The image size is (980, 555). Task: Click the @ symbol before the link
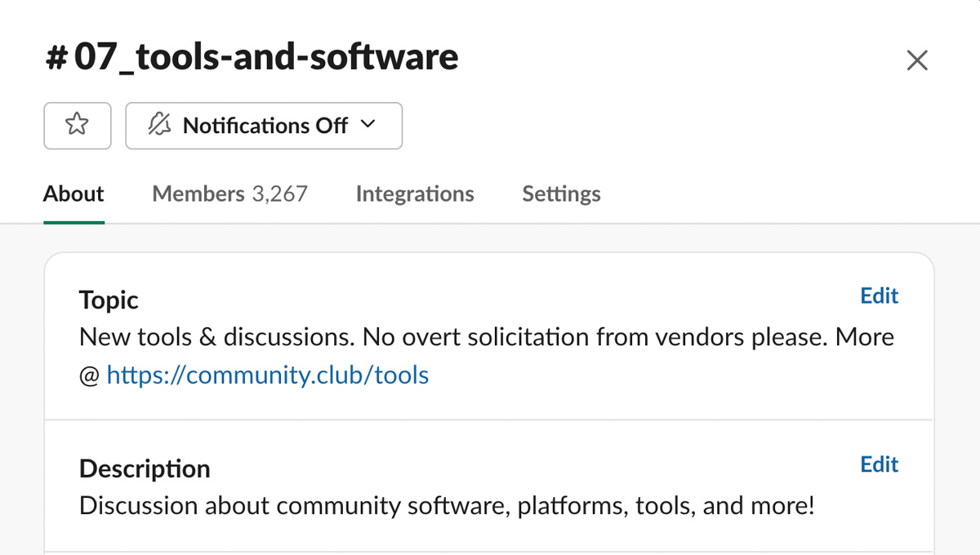89,375
